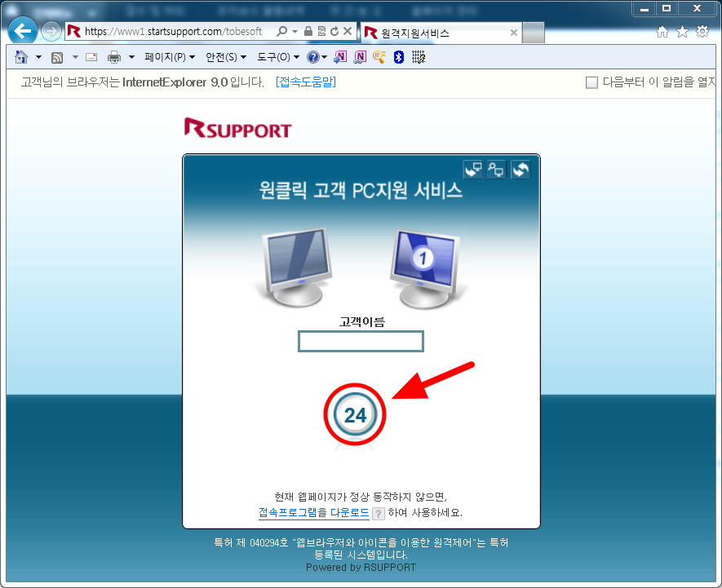Open the [접속도움말] connection help link
The height and width of the screenshot is (588, 722).
pos(306,82)
